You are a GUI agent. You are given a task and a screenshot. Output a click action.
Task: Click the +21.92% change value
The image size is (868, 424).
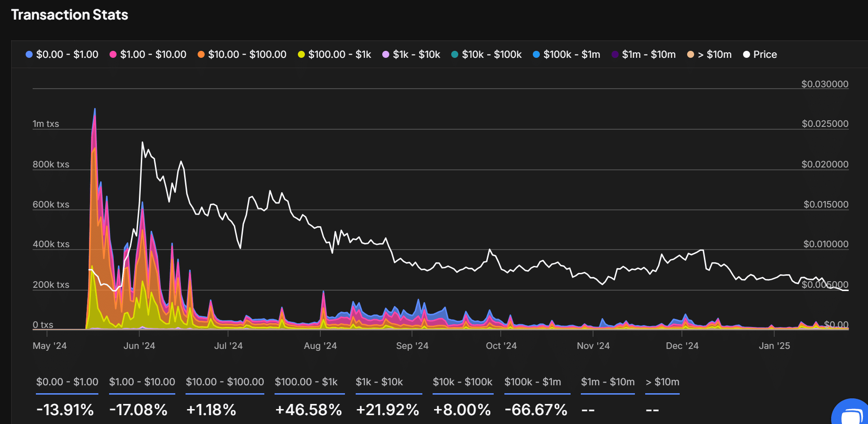click(387, 410)
